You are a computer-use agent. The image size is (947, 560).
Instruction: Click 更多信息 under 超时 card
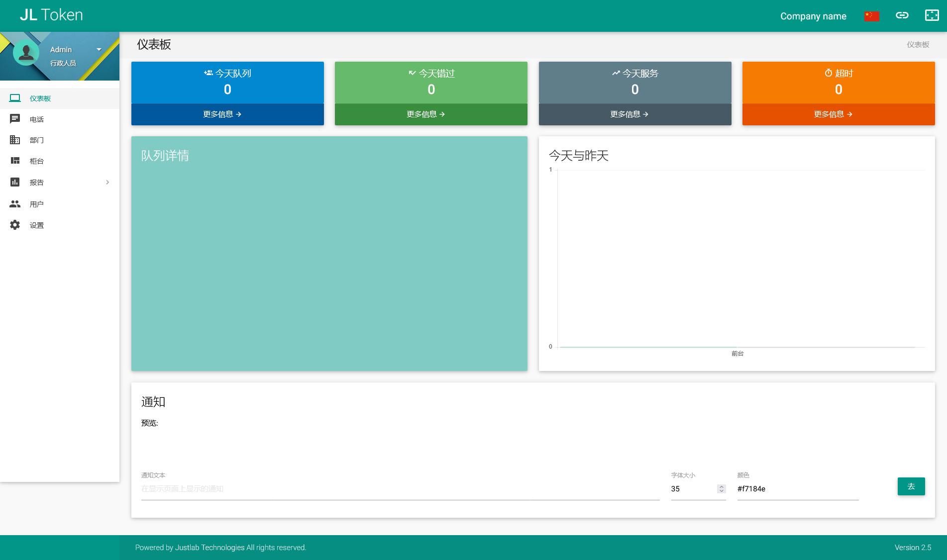pos(833,114)
